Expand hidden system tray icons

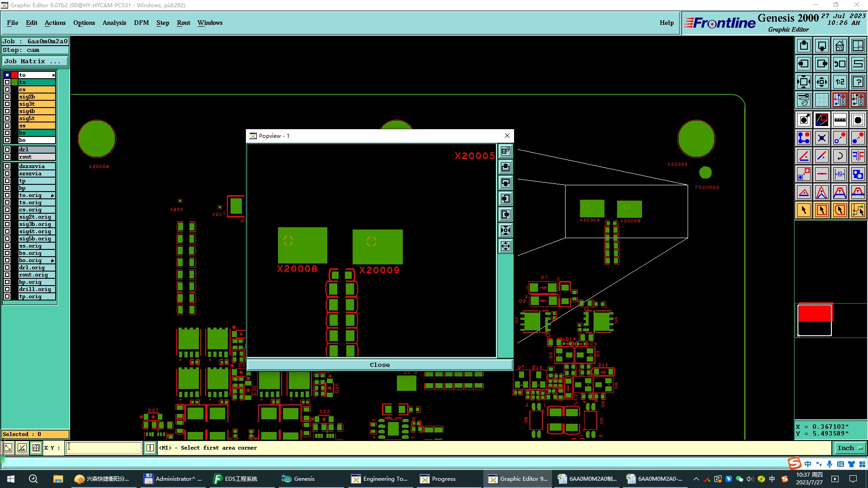click(x=696, y=479)
